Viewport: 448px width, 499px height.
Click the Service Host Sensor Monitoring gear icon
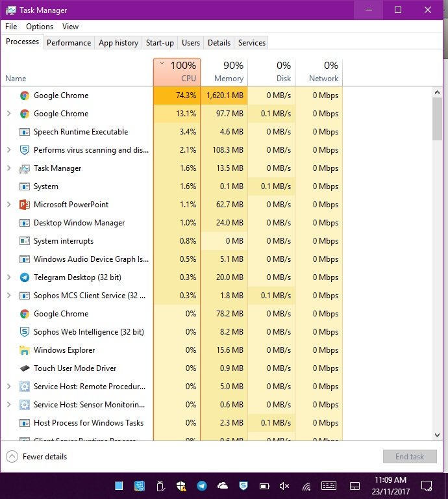pyautogui.click(x=25, y=405)
